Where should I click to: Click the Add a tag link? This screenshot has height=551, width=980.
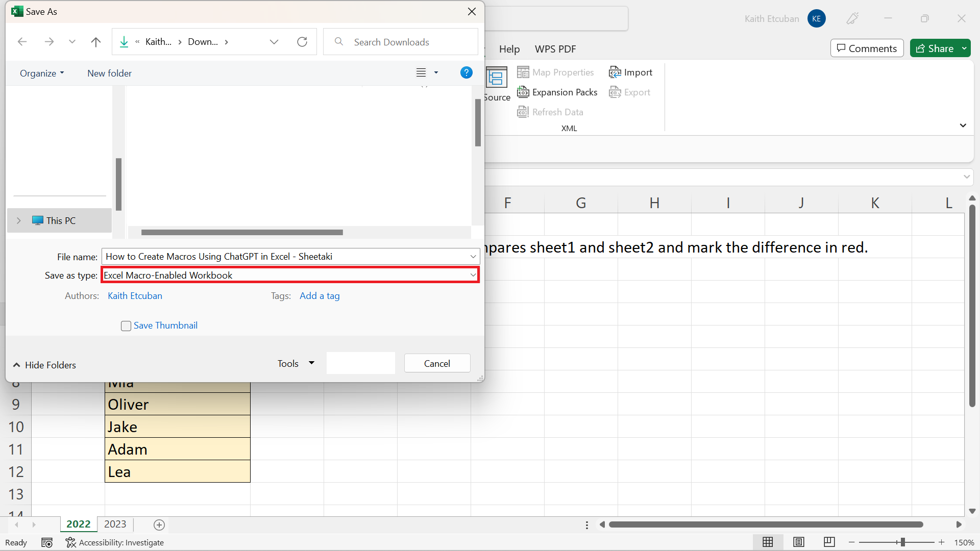click(320, 296)
